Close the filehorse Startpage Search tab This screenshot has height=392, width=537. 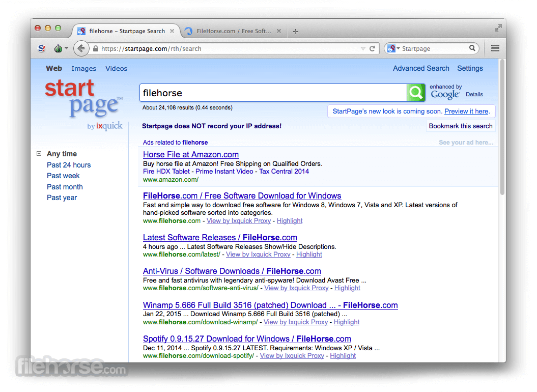(x=172, y=31)
